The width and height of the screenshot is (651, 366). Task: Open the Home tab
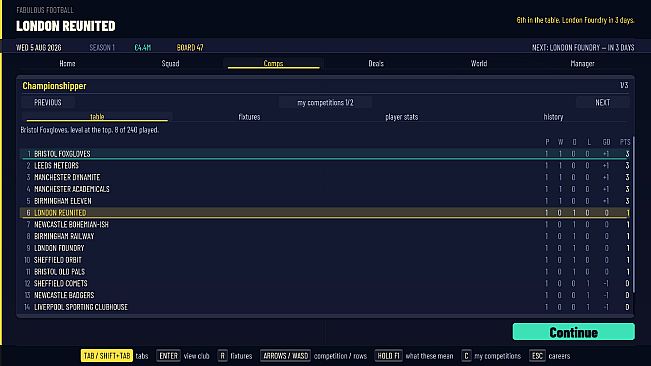(x=67, y=63)
